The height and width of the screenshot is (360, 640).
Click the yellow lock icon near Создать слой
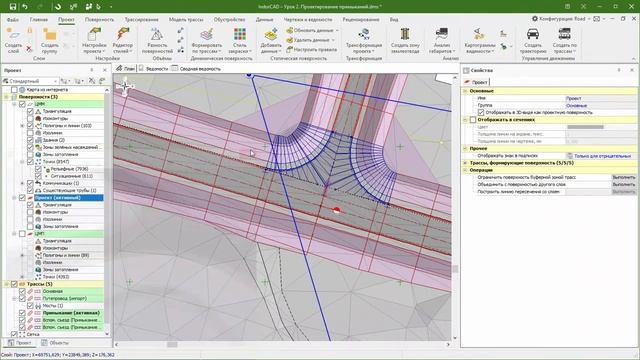(29, 31)
